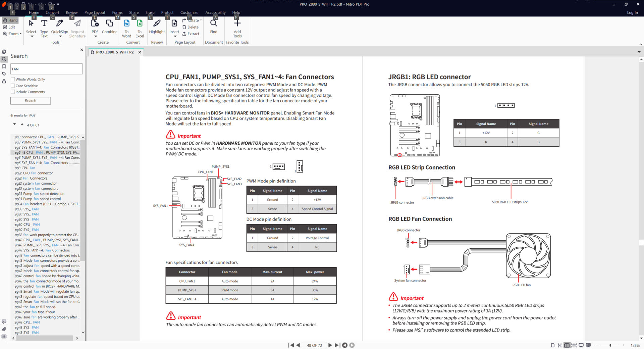Open the Protect ribbon tab
This screenshot has height=349, width=644.
point(167,12)
